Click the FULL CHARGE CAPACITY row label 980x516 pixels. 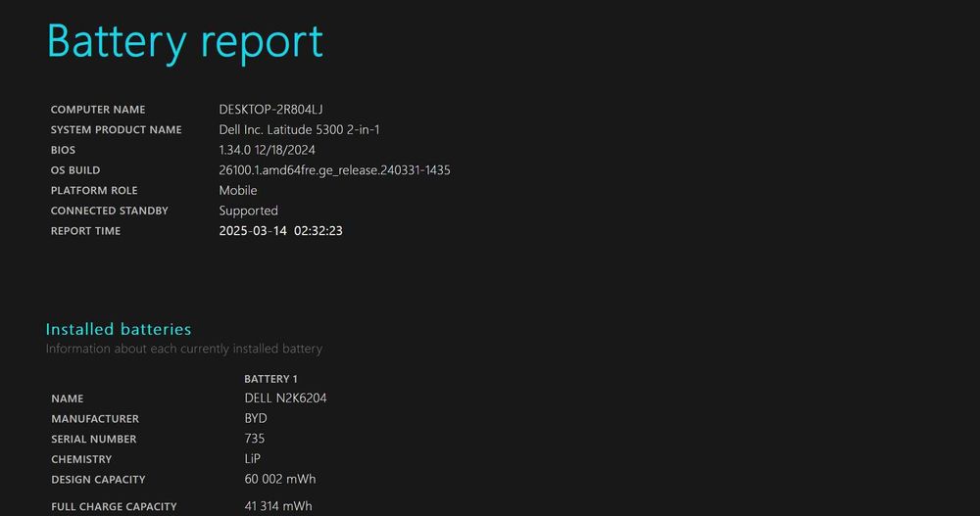114,506
